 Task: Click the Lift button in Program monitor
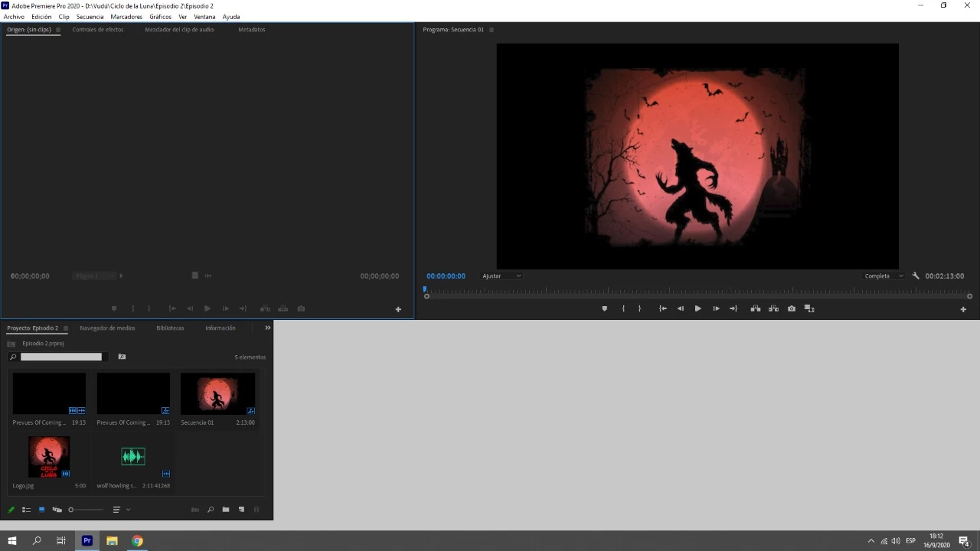756,308
